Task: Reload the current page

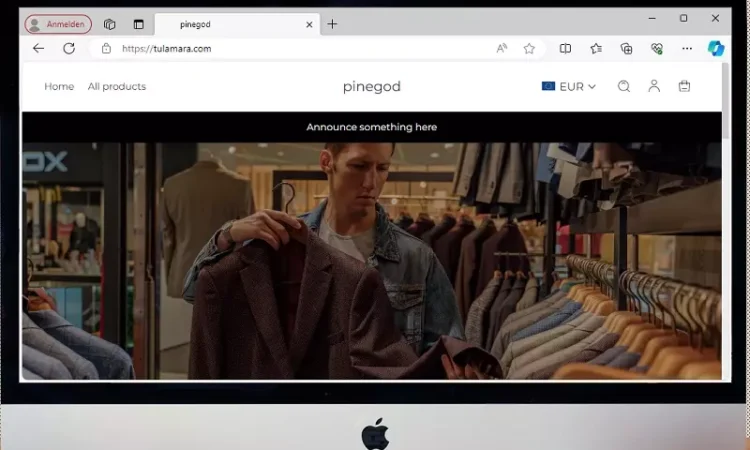Action: 69,48
